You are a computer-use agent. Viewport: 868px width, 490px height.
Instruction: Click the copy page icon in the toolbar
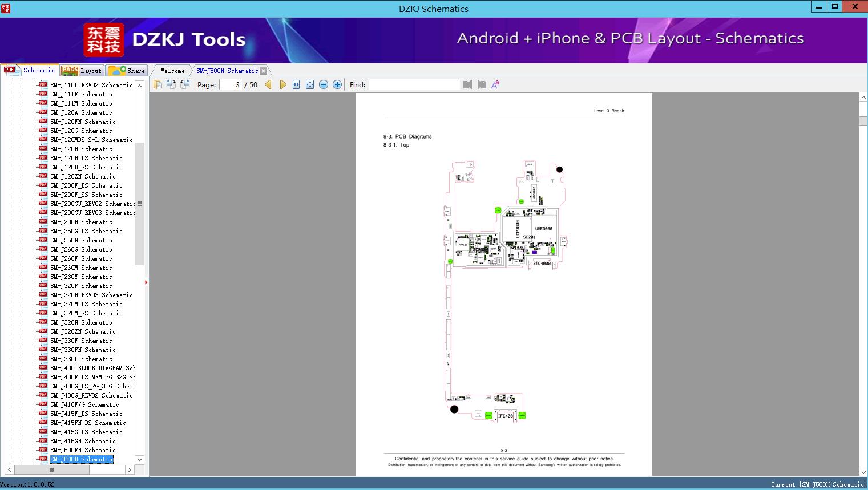[x=158, y=84]
